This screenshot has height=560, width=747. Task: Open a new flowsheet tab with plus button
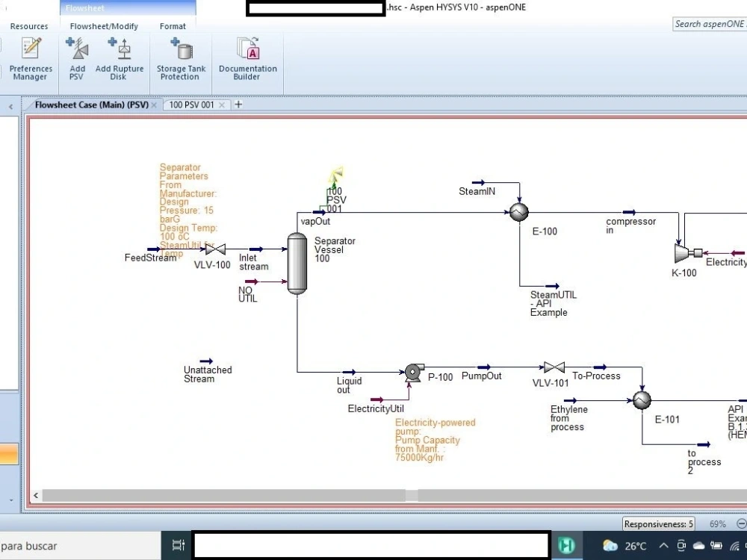(237, 105)
